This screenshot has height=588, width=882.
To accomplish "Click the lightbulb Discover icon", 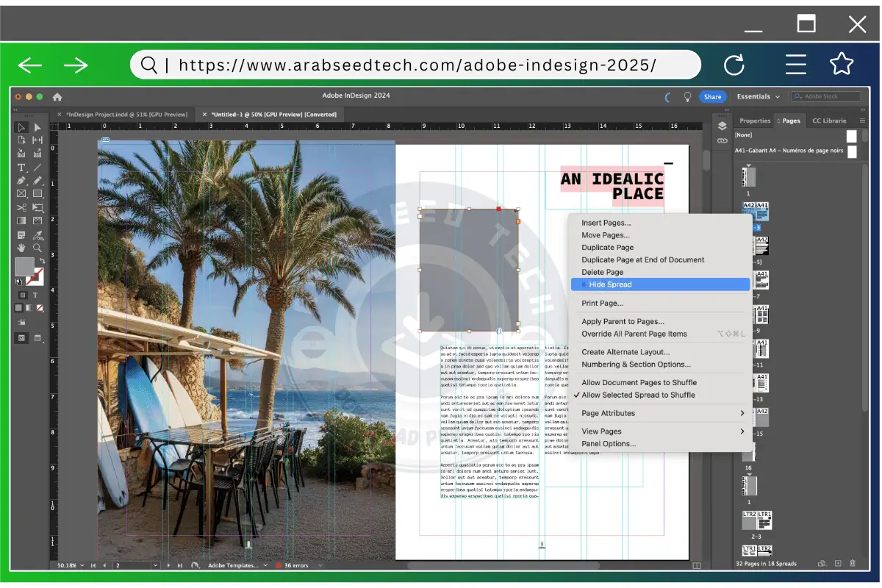I will [687, 96].
